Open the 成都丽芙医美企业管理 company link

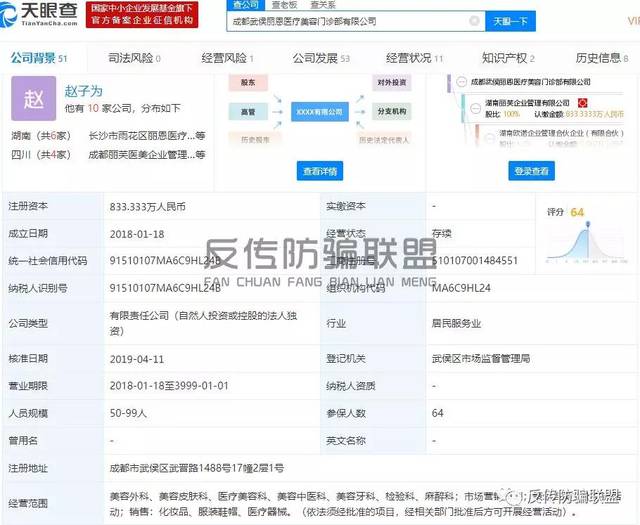[147, 155]
